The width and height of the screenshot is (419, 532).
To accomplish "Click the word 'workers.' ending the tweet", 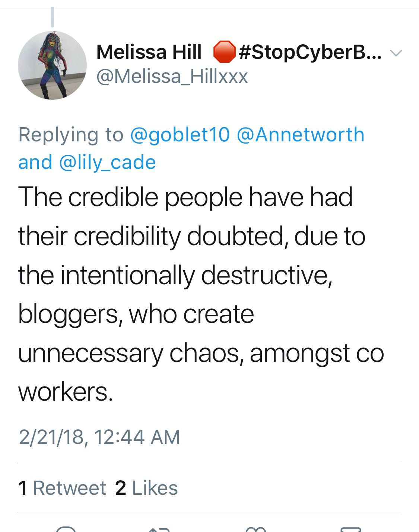I will tap(66, 392).
